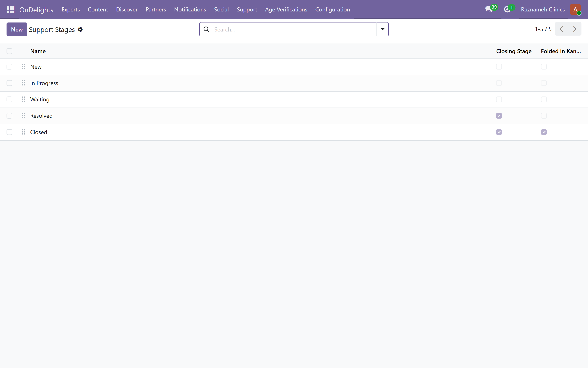
Task: Focus the Search input field
Action: (294, 29)
